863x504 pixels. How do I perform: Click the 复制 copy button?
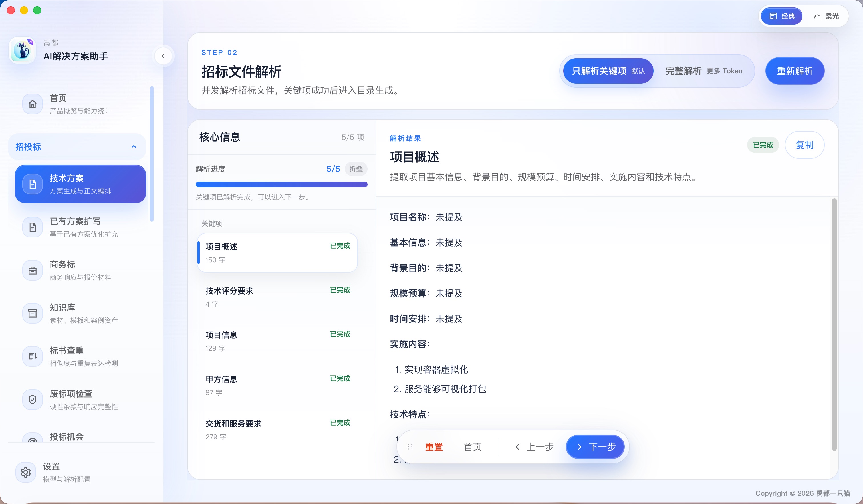pyautogui.click(x=804, y=145)
